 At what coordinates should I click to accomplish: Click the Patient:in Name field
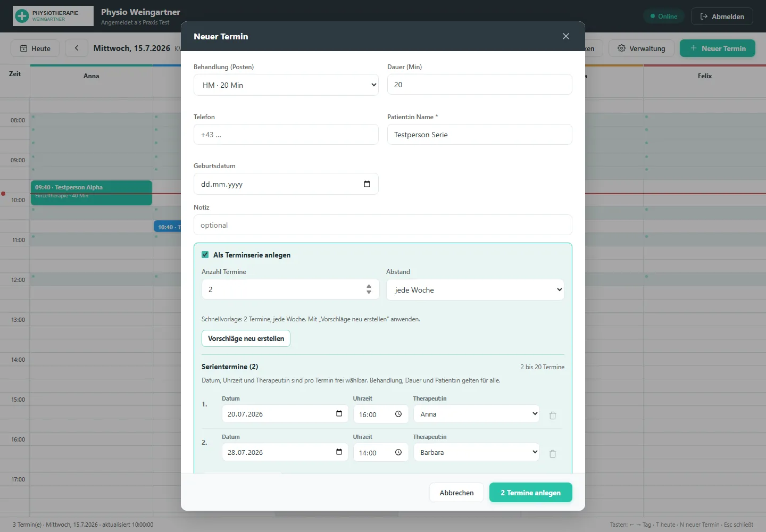tap(480, 135)
